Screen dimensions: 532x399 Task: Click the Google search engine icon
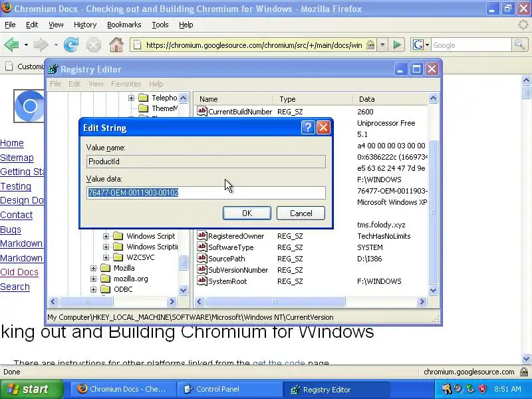[x=418, y=45]
